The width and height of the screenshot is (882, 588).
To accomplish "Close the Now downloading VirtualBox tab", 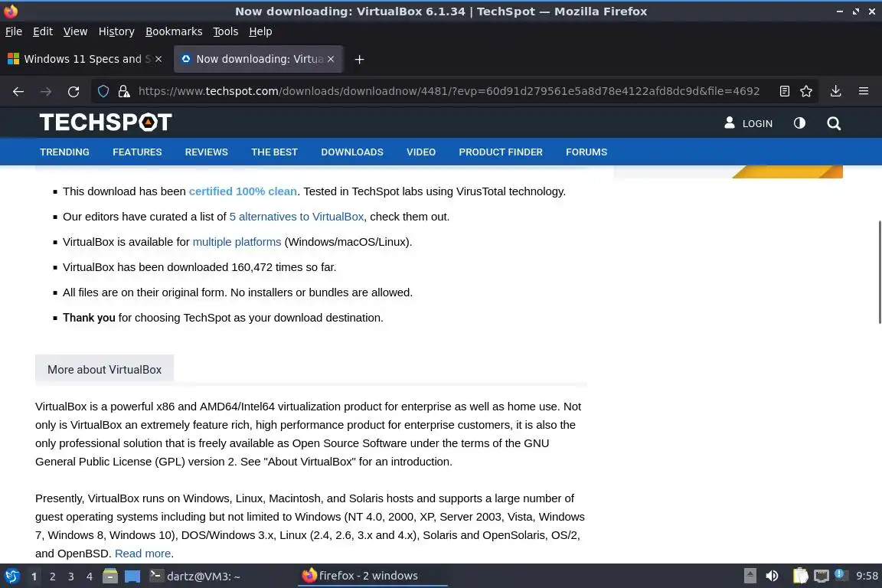I will pyautogui.click(x=331, y=59).
